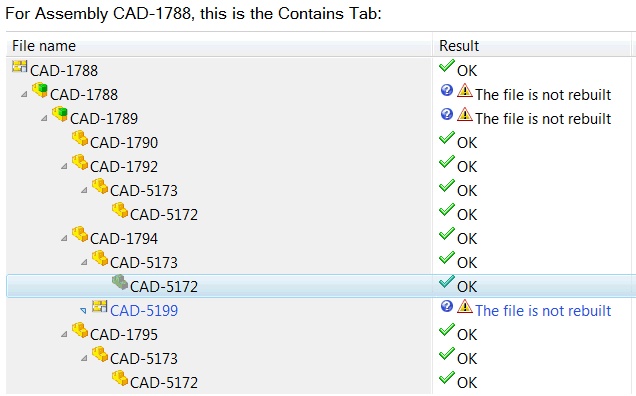Collapse the CAD-1794 subassembly node

(64, 239)
